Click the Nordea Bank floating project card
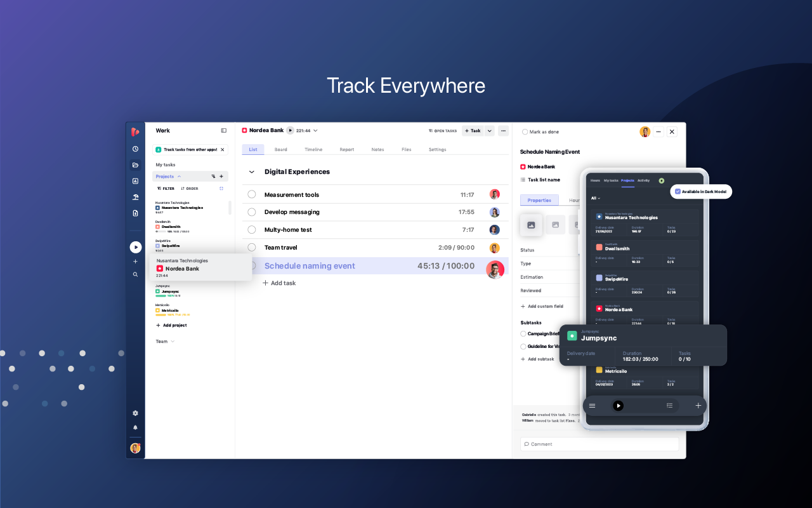 [200, 267]
